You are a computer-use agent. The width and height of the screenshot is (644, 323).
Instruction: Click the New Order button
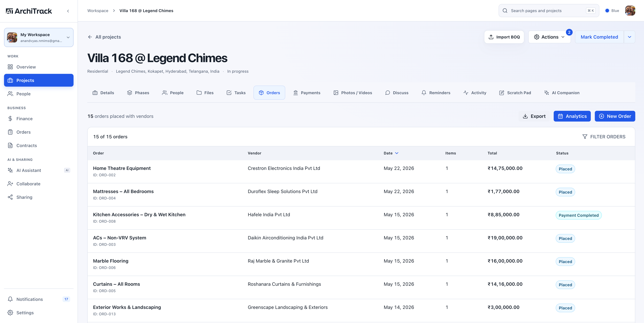[615, 116]
